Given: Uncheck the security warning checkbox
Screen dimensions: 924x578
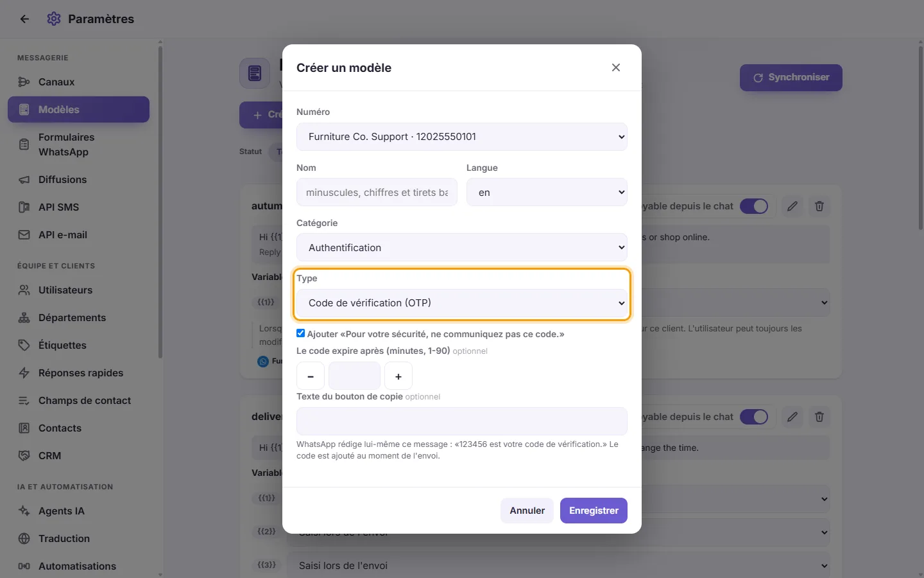Looking at the screenshot, I should tap(300, 333).
